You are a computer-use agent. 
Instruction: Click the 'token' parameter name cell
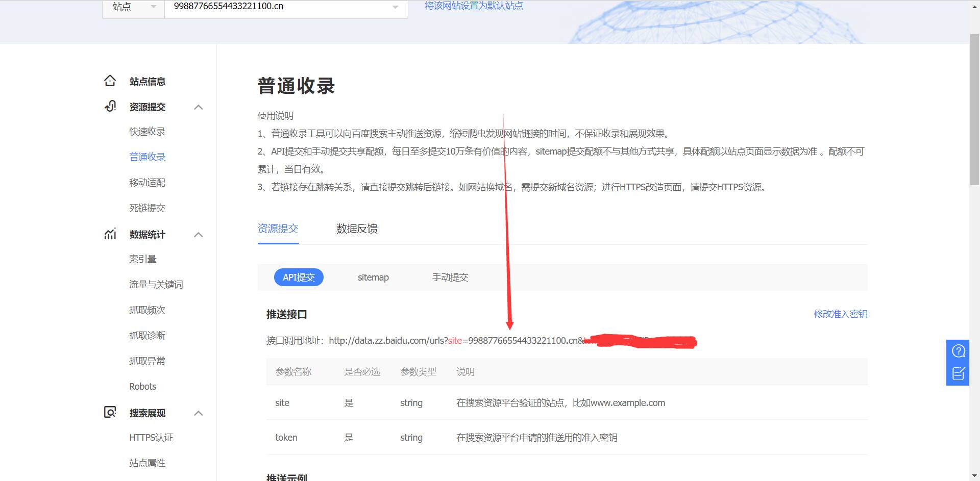[x=286, y=437]
